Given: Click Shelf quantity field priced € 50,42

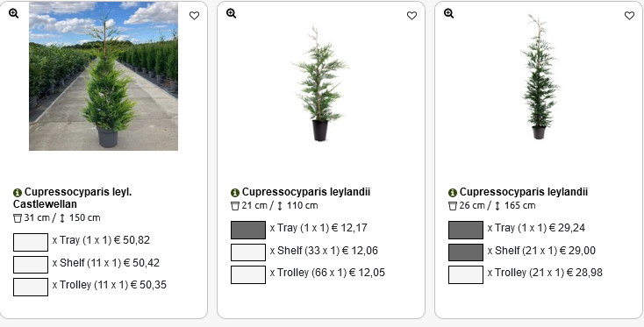Looking at the screenshot, I should (x=31, y=265).
